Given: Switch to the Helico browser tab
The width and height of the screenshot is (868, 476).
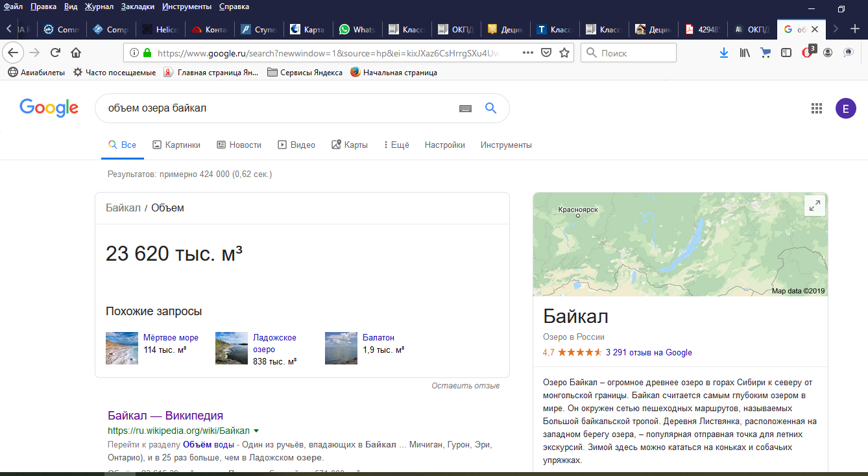Looking at the screenshot, I should [160, 29].
